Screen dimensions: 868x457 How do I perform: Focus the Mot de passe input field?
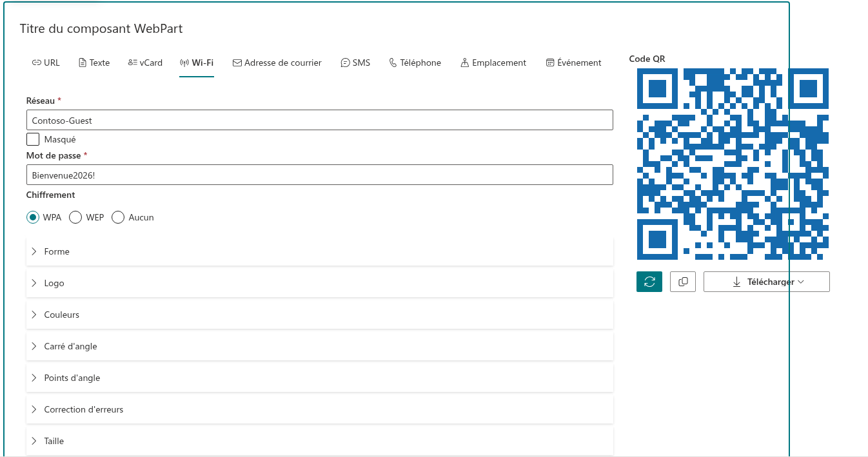coord(320,175)
